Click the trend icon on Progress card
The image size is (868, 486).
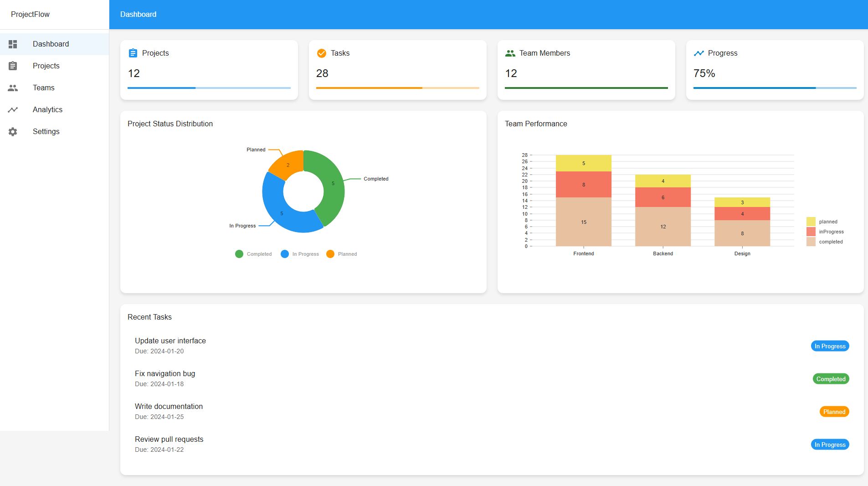click(x=699, y=53)
